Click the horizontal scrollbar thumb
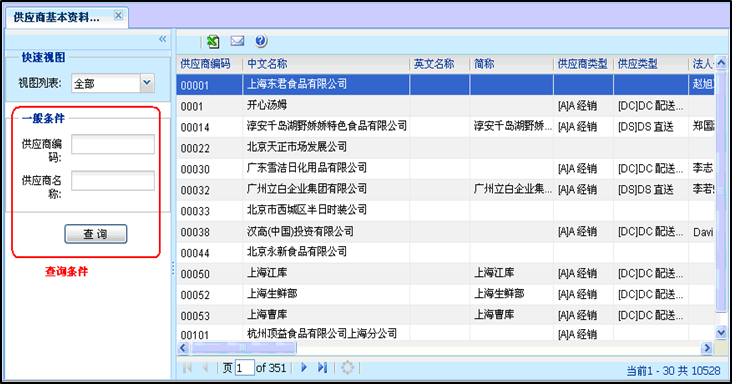 coord(243,348)
